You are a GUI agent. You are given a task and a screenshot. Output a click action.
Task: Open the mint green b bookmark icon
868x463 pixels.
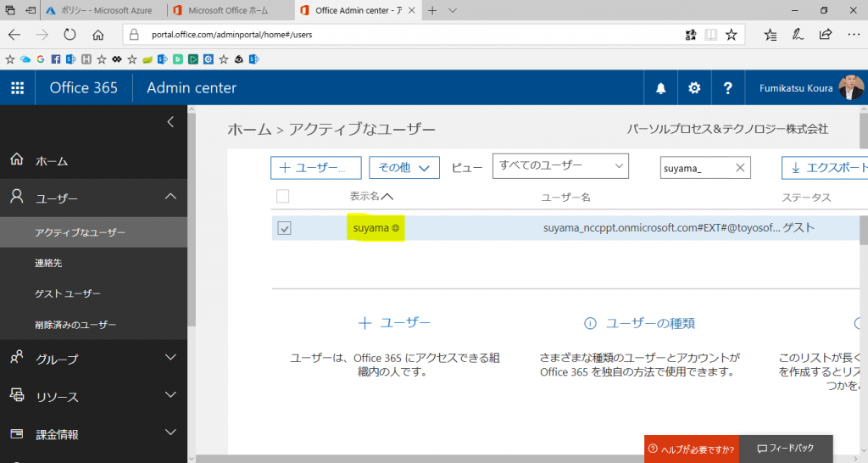[178, 59]
